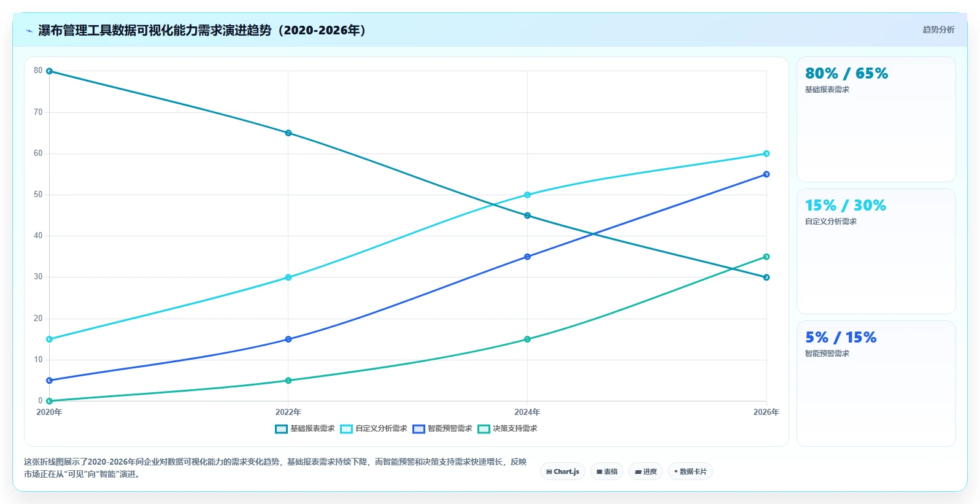Click the 数据卡片 tag

(x=690, y=471)
